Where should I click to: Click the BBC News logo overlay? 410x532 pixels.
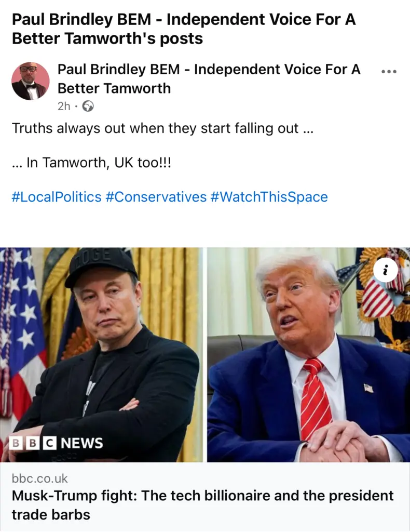(56, 443)
